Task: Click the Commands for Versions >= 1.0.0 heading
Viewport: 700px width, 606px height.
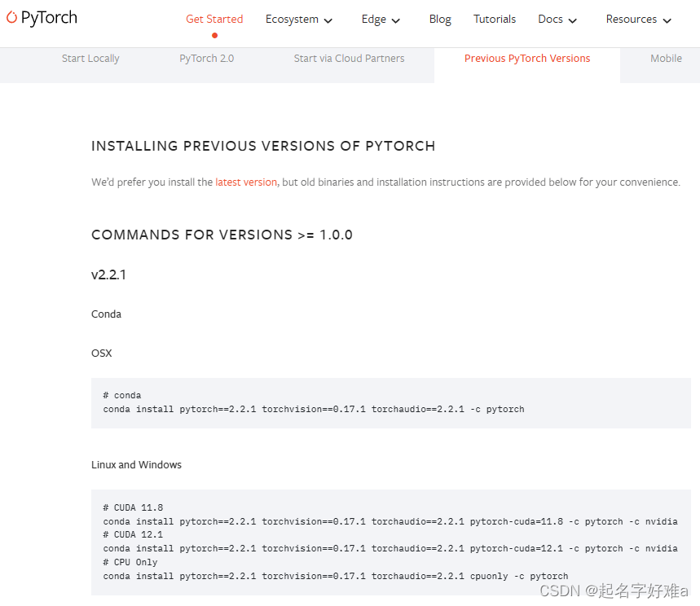Action: click(x=222, y=235)
